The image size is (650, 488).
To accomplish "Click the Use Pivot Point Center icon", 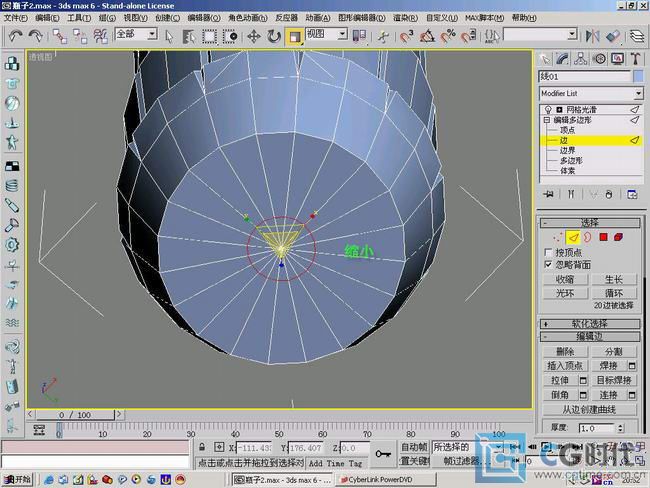I will tap(359, 36).
